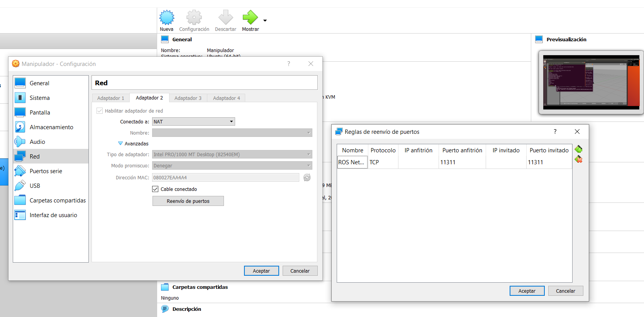Click the green Mostrar arrow icon

pos(250,17)
